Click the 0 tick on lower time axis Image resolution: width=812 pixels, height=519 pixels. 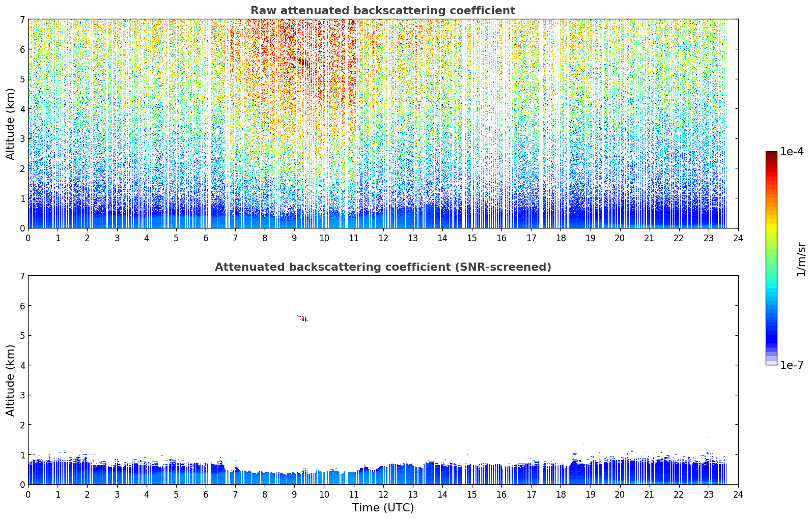pyautogui.click(x=28, y=495)
